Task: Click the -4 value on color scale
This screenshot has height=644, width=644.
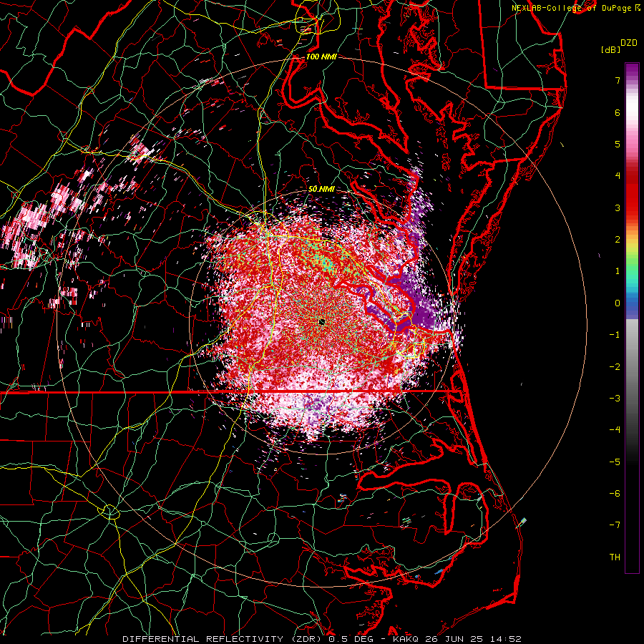Action: (615, 430)
